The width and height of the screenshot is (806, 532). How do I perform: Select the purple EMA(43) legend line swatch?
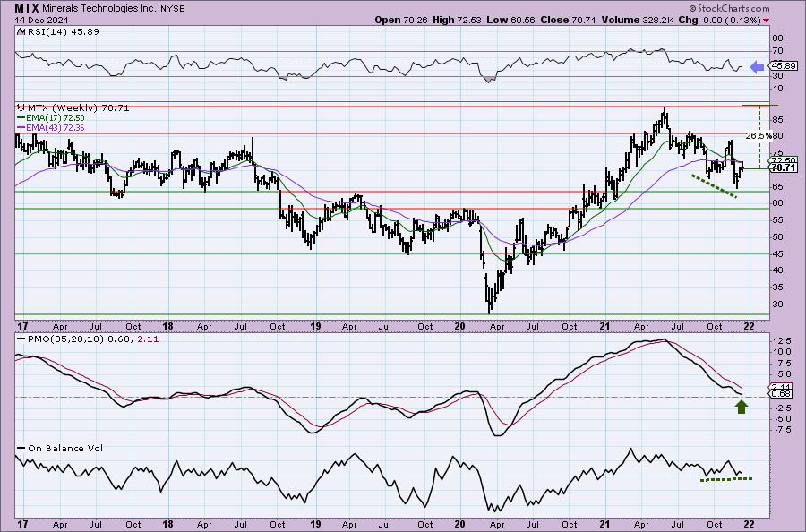21,128
